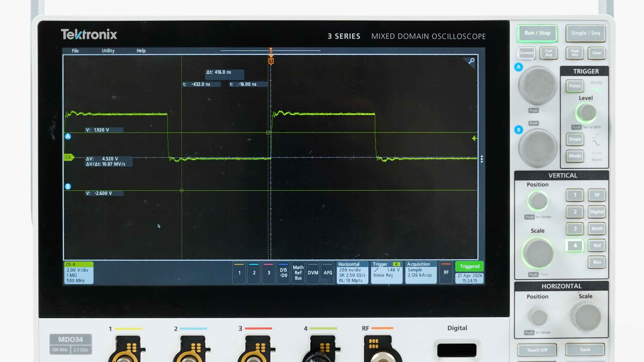Tap the front-panel Digital button
Image resolution: width=644 pixels, height=362 pixels.
[597, 212]
